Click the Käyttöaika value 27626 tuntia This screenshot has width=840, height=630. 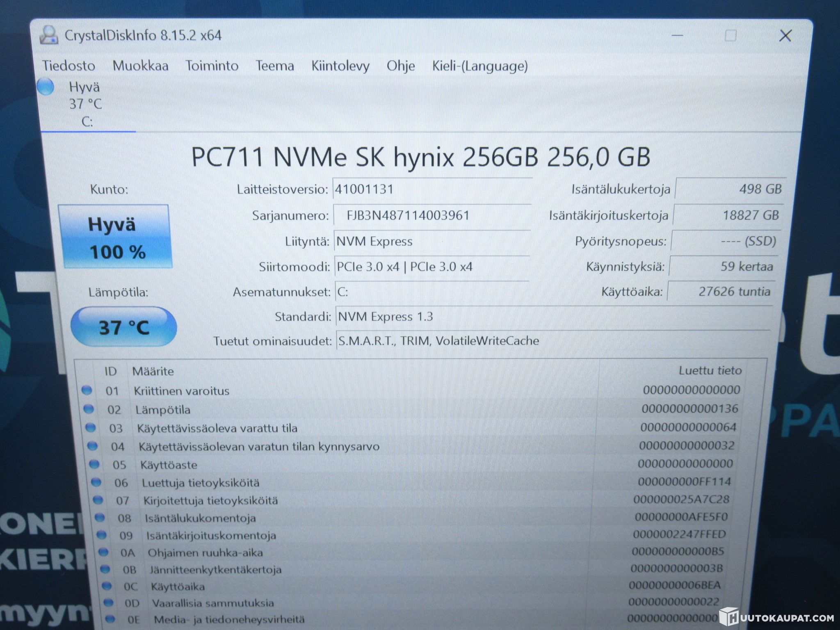[x=721, y=292]
